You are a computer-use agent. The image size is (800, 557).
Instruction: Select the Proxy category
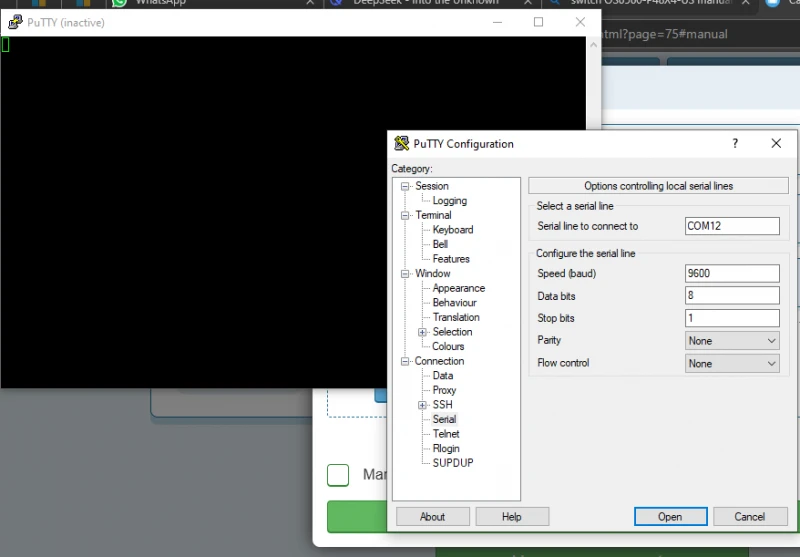(x=444, y=390)
